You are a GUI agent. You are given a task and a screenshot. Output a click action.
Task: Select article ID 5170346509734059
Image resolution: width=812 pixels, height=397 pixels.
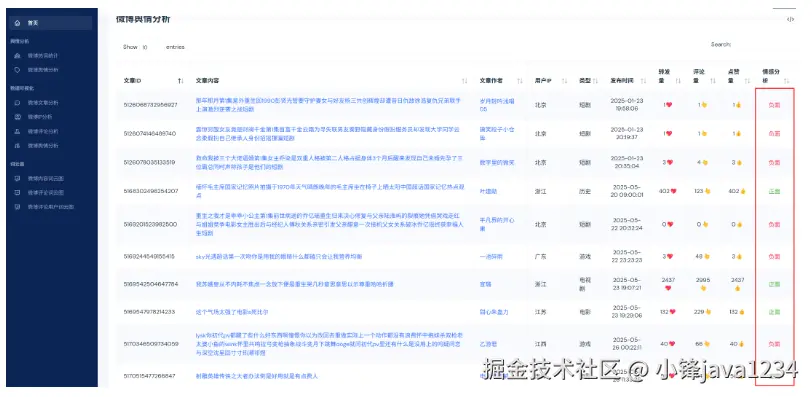(x=151, y=344)
